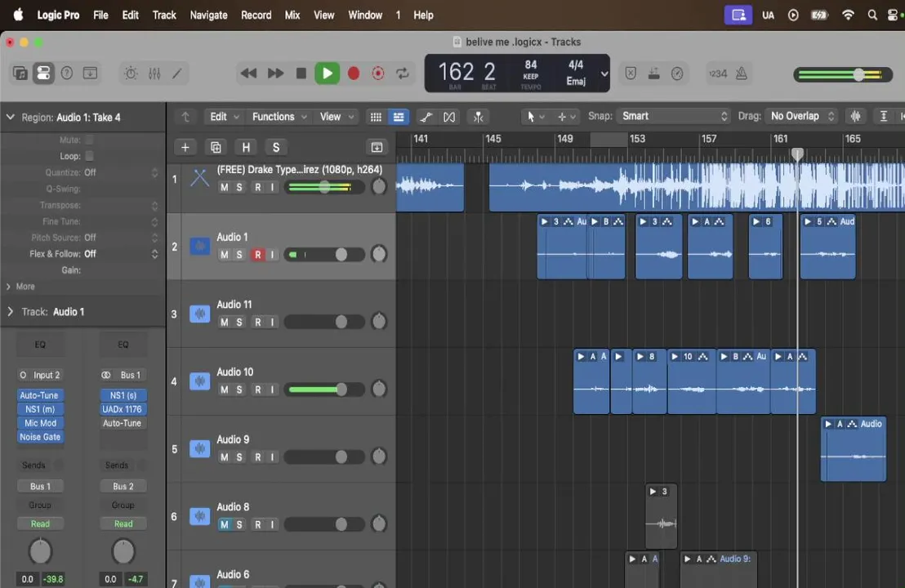This screenshot has width=905, height=588.
Task: Open the Functions dropdown menu
Action: (279, 117)
